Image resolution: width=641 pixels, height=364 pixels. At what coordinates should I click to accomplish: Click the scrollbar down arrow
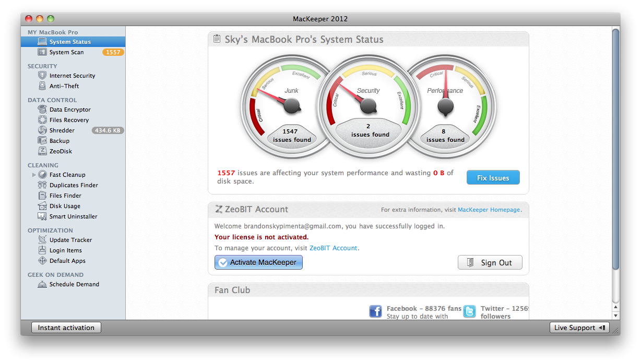(615, 316)
